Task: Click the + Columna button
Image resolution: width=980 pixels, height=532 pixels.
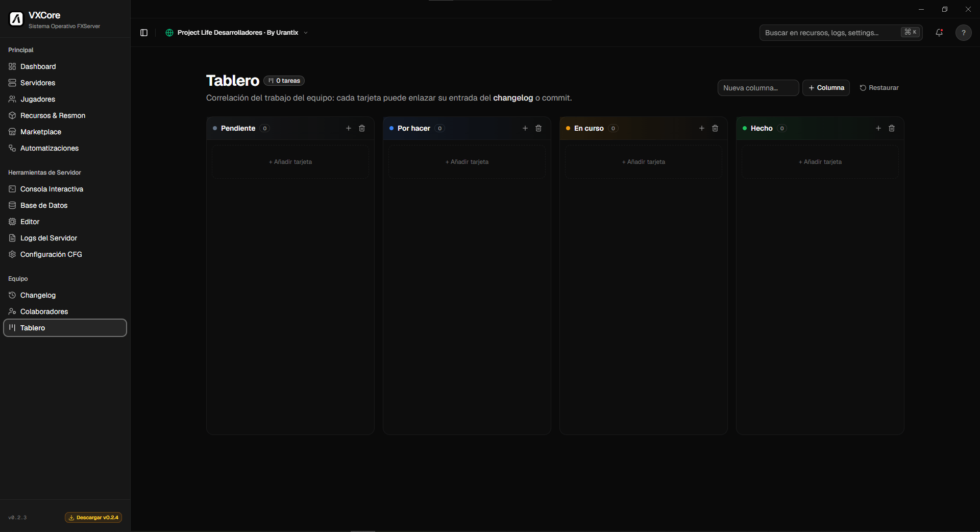Action: tap(826, 88)
